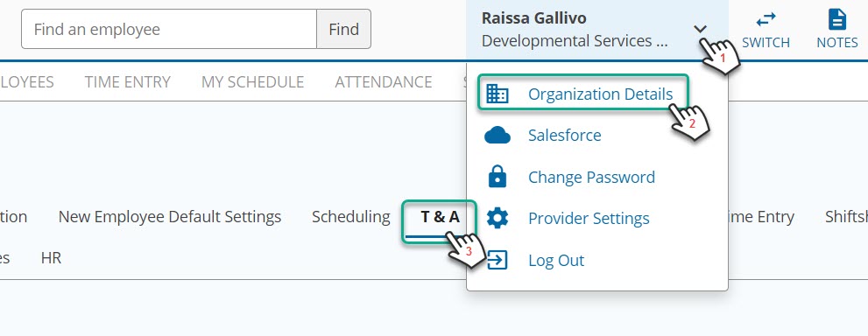Switch to the T & A tab

click(x=440, y=217)
